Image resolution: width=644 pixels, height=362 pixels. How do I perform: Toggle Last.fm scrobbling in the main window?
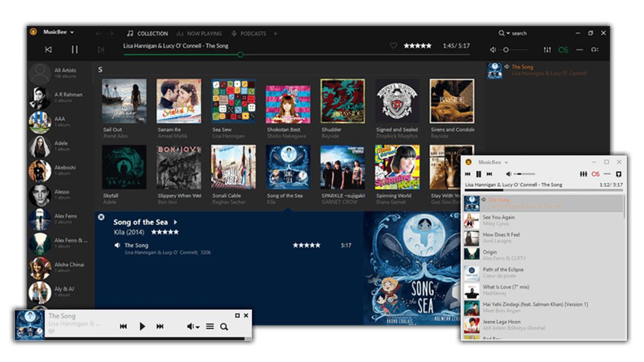563,49
